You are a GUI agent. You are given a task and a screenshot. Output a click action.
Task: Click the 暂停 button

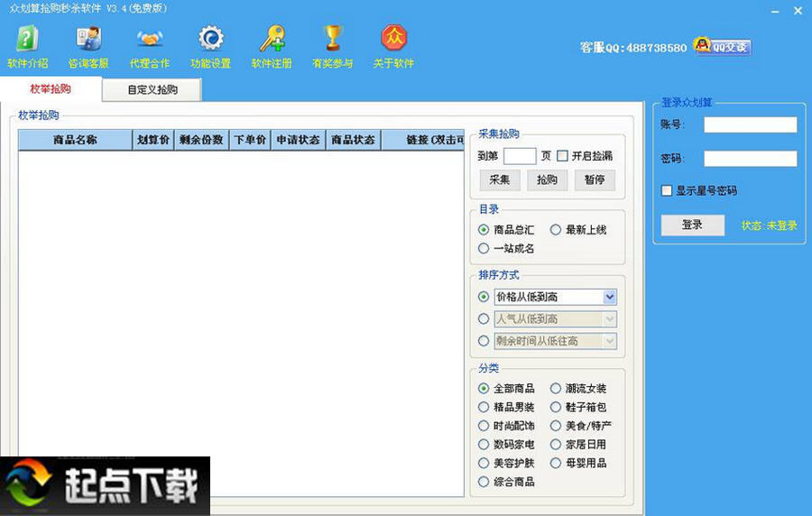595,180
